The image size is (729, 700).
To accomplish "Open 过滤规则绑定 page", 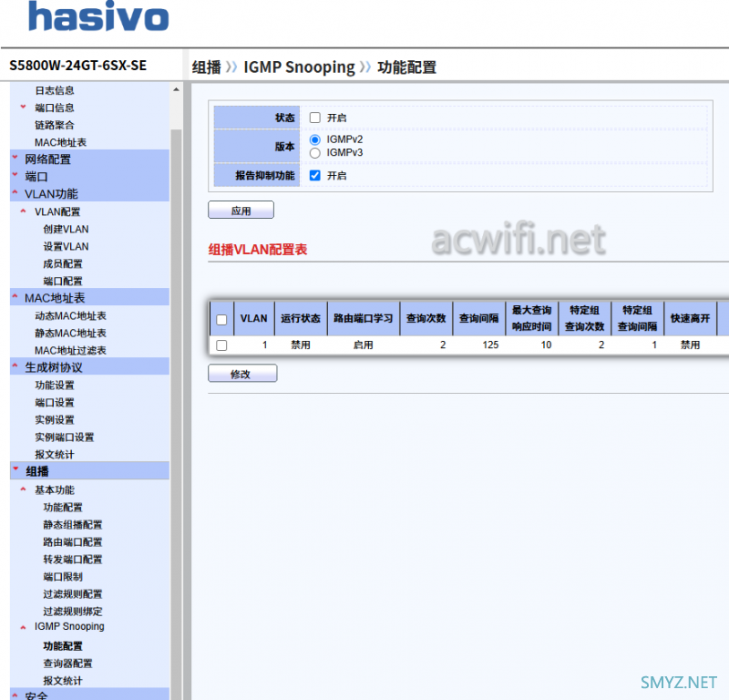I will click(x=73, y=612).
